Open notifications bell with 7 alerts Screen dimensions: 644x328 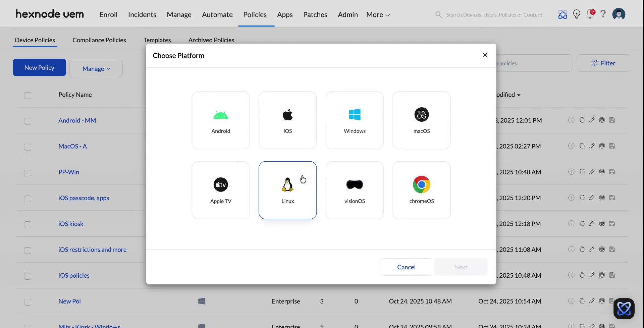pyautogui.click(x=590, y=14)
